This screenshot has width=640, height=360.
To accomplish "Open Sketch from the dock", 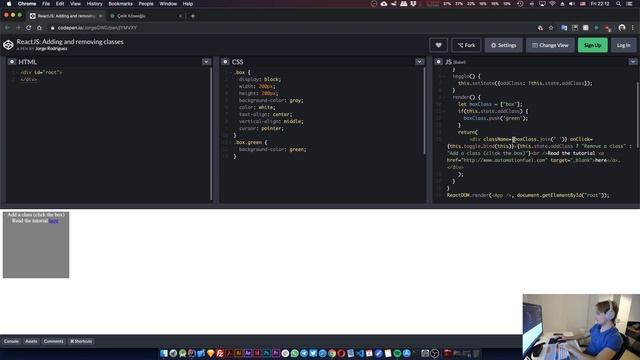I will tap(211, 353).
